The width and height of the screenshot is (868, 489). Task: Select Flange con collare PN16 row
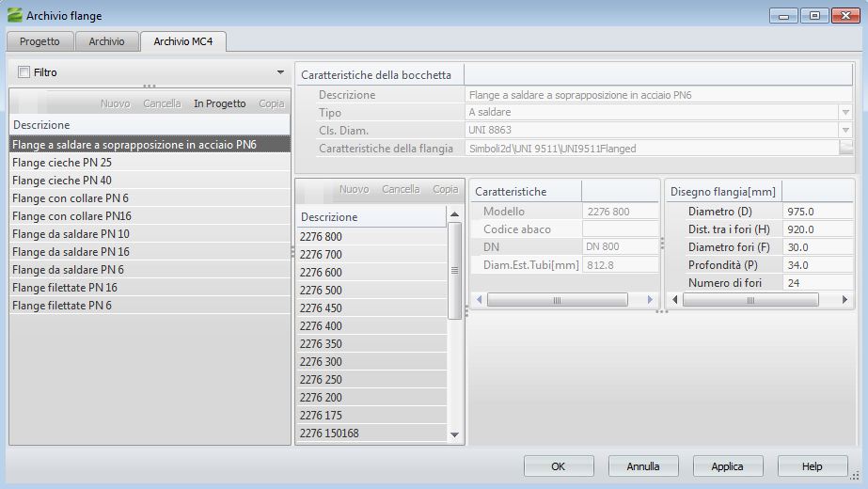click(71, 216)
